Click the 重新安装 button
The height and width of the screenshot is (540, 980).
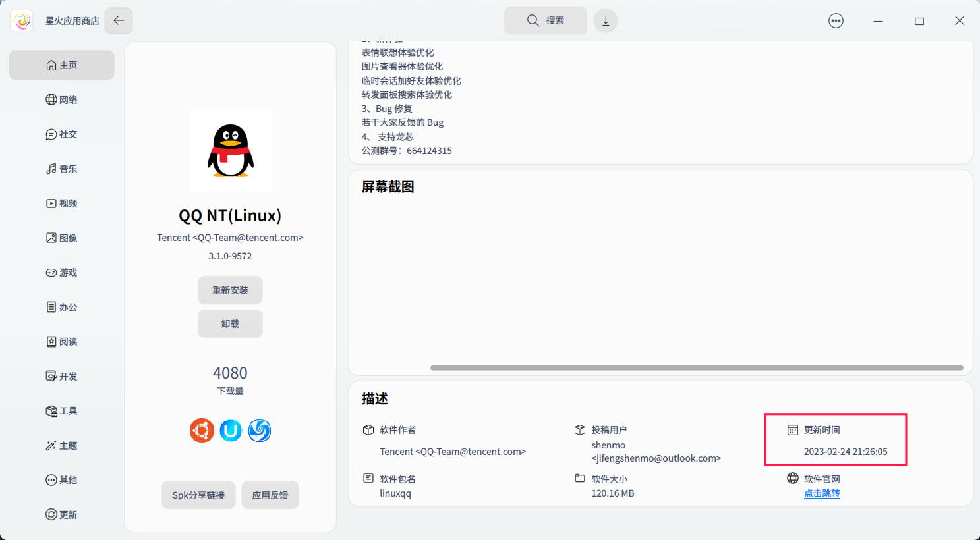[230, 290]
